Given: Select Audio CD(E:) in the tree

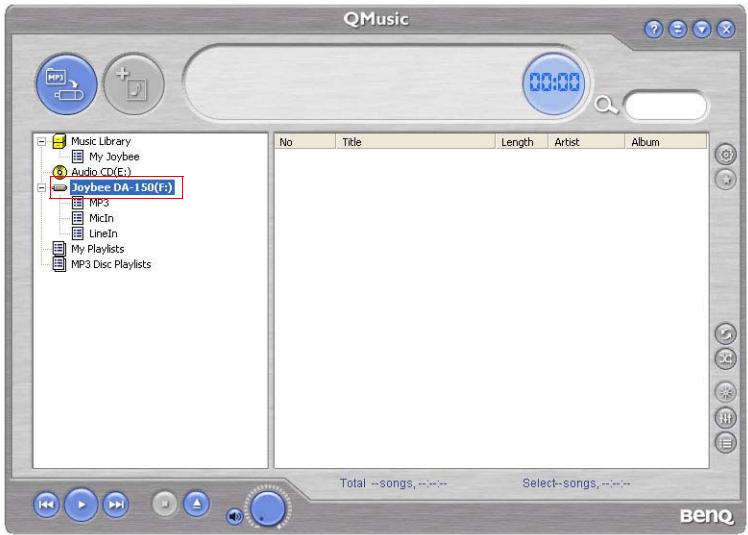Looking at the screenshot, I should (101, 172).
